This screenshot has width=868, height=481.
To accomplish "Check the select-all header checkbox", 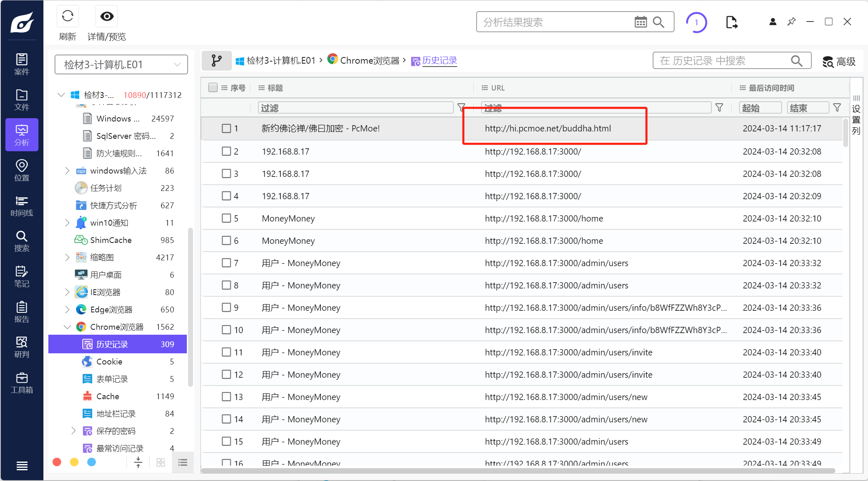I will point(213,88).
